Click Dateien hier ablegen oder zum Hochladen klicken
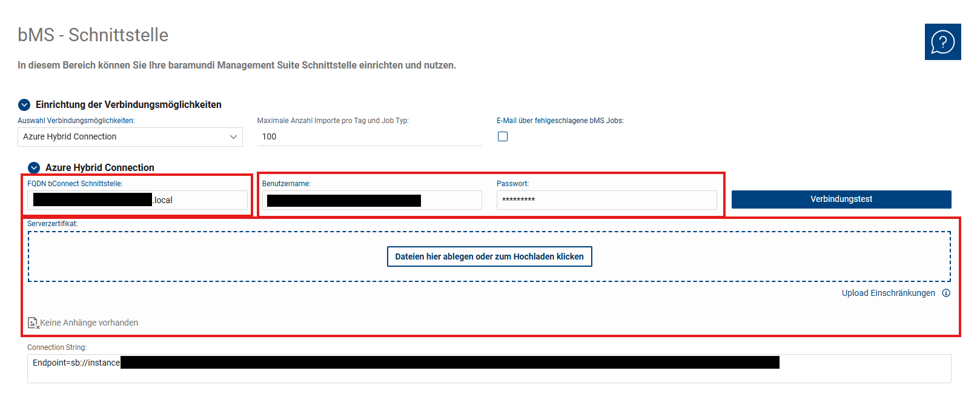This screenshot has width=980, height=399. (x=489, y=256)
